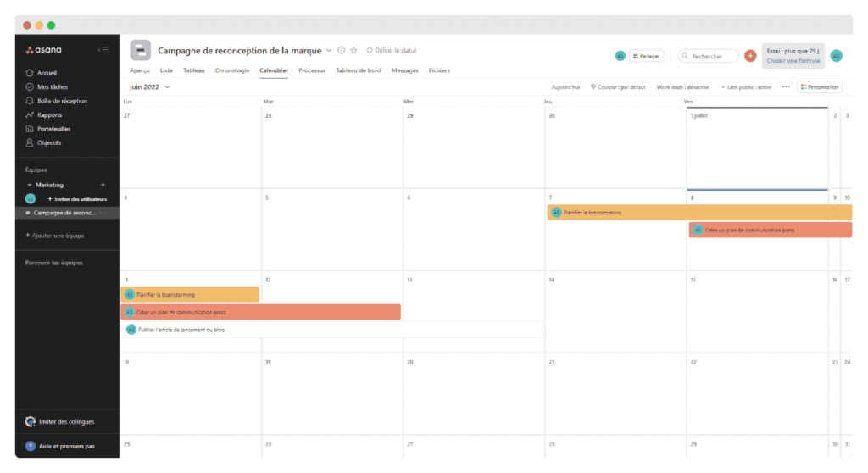Click the Asana logo
Screen dimensions: 868x473
tap(44, 50)
